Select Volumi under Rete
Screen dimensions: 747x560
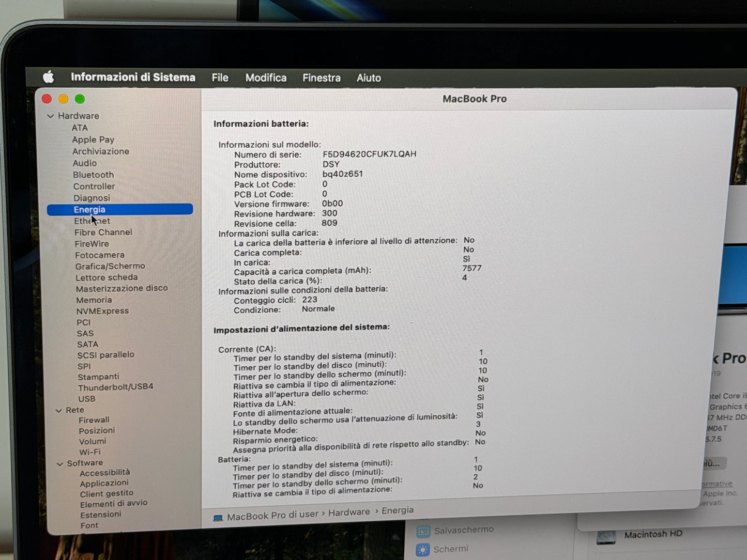point(92,442)
